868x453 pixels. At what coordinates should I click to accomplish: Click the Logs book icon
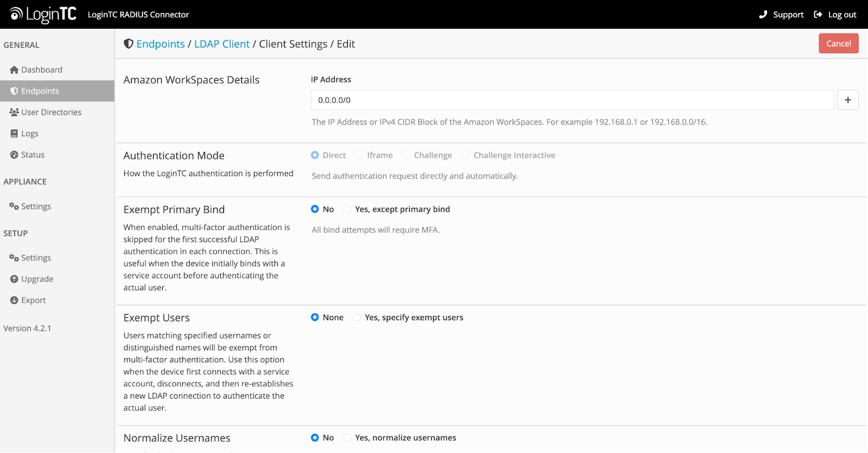[x=14, y=133]
